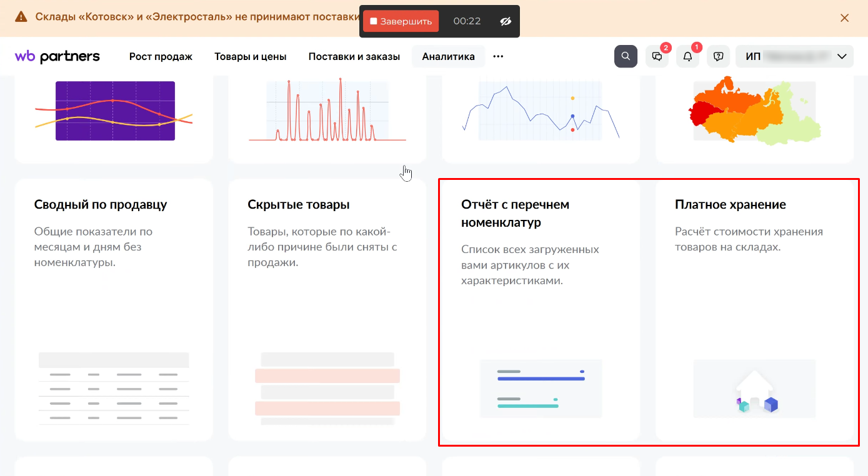Screen dimensions: 868x476
Task: Click the red spikes chart thumbnail
Action: [327, 111]
